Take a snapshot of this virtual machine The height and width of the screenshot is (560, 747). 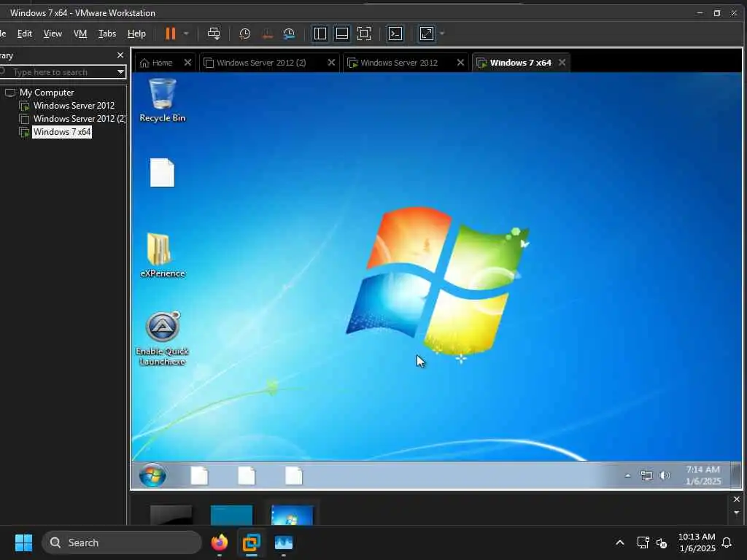(245, 34)
